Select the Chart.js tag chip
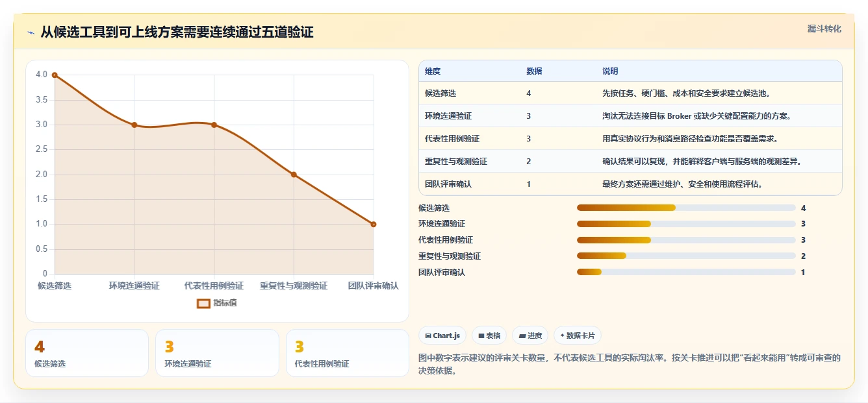868x403 pixels. (x=442, y=336)
